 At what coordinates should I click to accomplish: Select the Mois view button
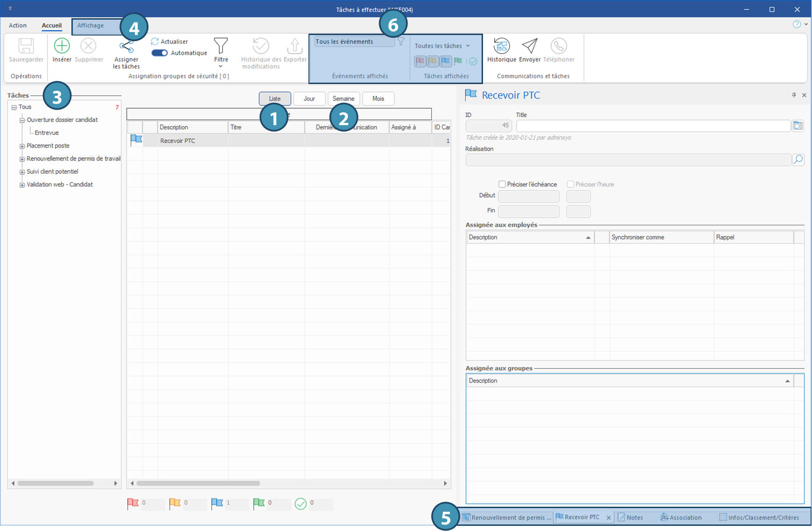tap(378, 99)
